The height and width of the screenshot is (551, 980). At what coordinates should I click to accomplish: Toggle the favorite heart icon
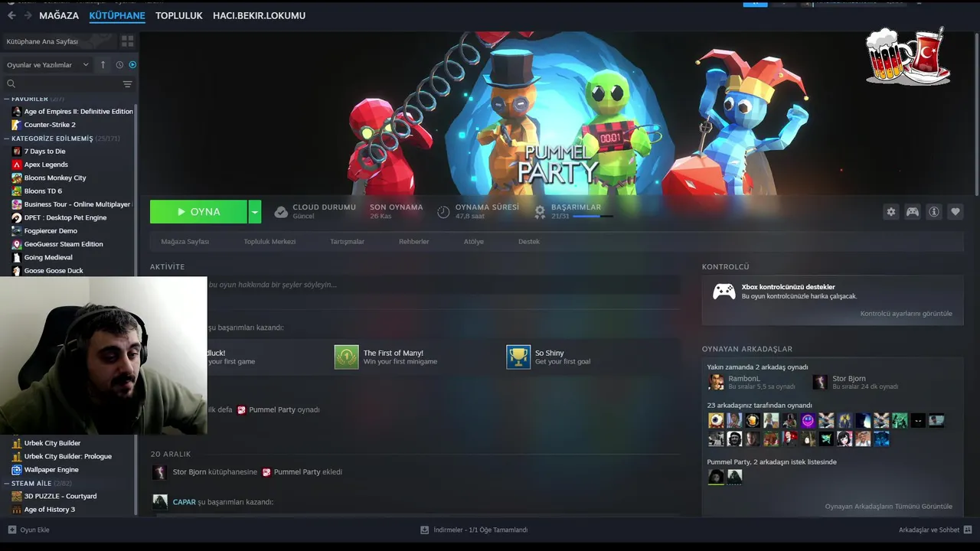955,212
